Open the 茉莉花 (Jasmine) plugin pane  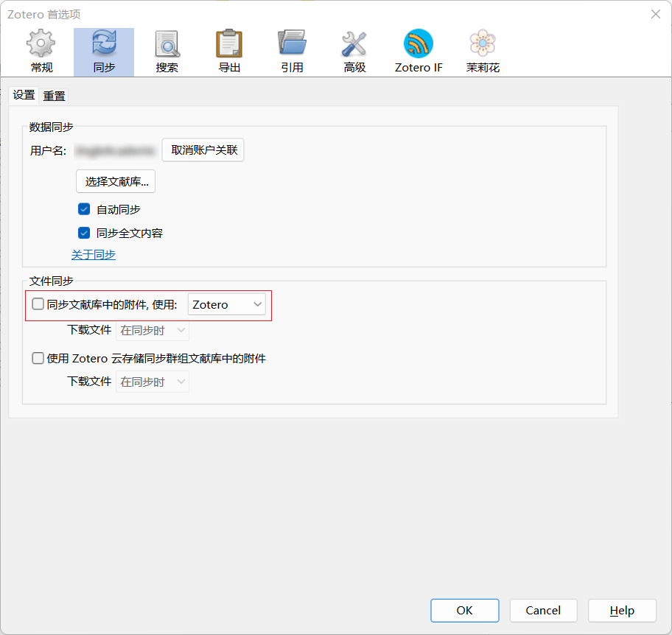tap(483, 52)
